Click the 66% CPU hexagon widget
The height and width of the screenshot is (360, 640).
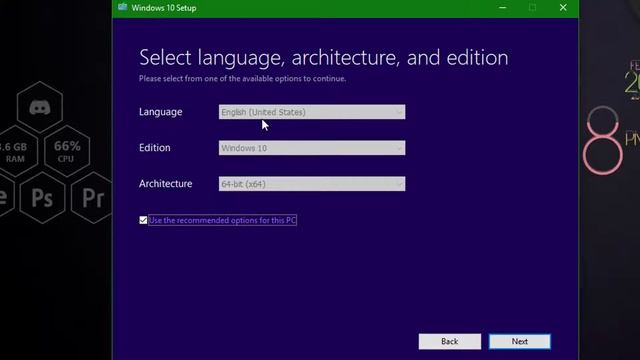(67, 151)
